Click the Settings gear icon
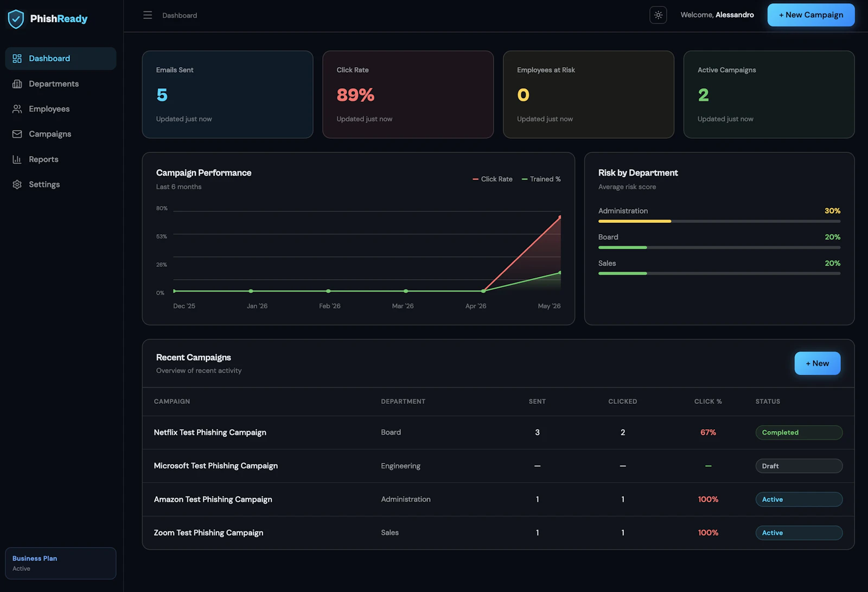 [17, 184]
